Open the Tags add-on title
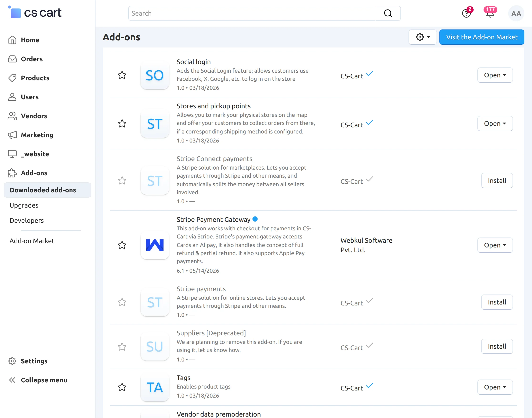The width and height of the screenshot is (532, 418). pos(184,378)
